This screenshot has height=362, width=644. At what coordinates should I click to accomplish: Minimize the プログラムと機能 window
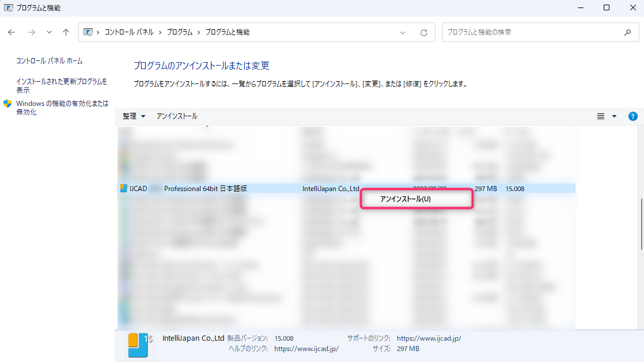580,8
